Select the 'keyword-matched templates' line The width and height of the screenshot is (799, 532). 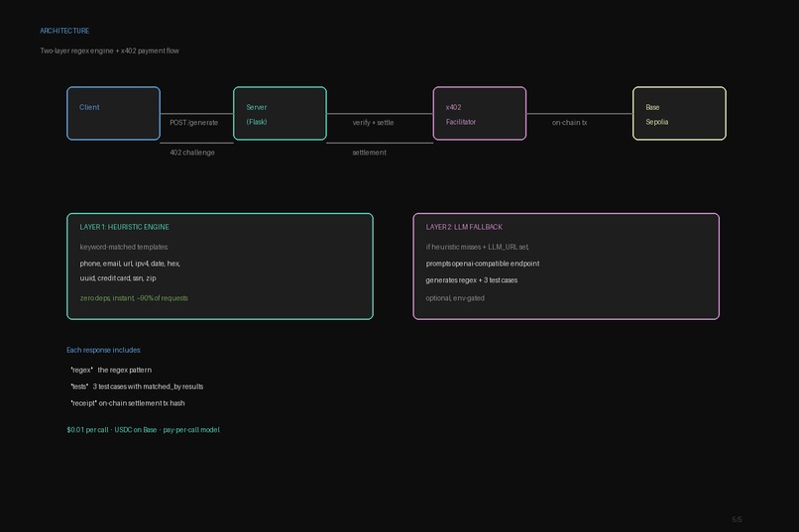point(124,247)
